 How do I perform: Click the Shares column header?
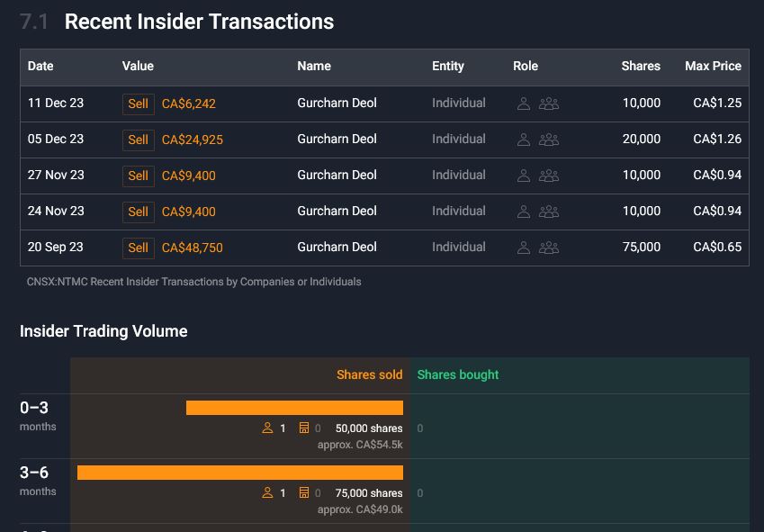tap(640, 66)
